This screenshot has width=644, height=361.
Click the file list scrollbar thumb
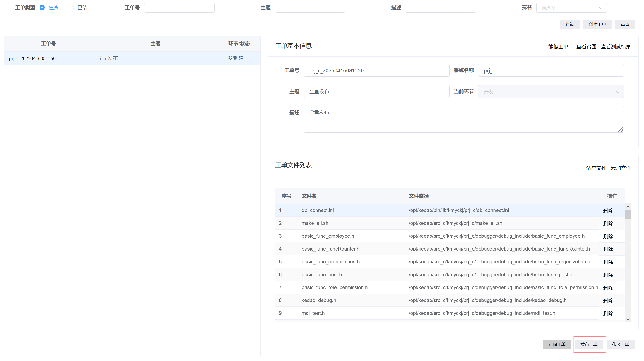coord(628,214)
